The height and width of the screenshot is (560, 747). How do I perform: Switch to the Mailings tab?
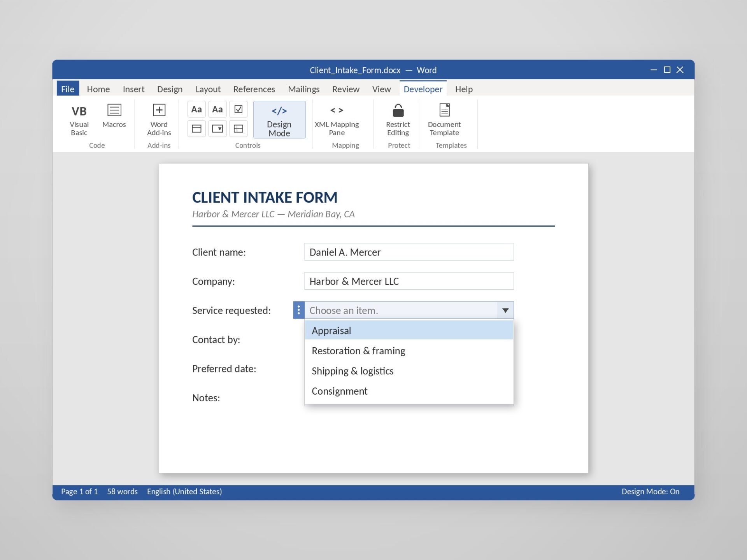[303, 89]
